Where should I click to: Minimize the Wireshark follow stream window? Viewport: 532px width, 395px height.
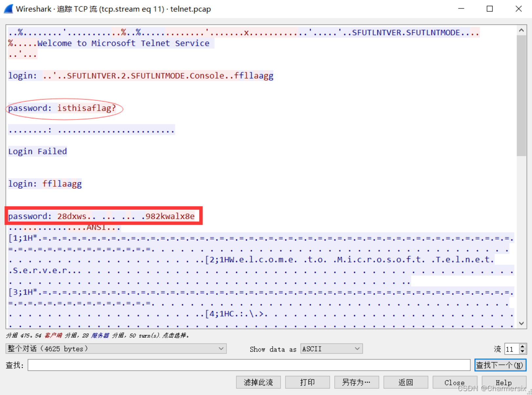tap(461, 9)
